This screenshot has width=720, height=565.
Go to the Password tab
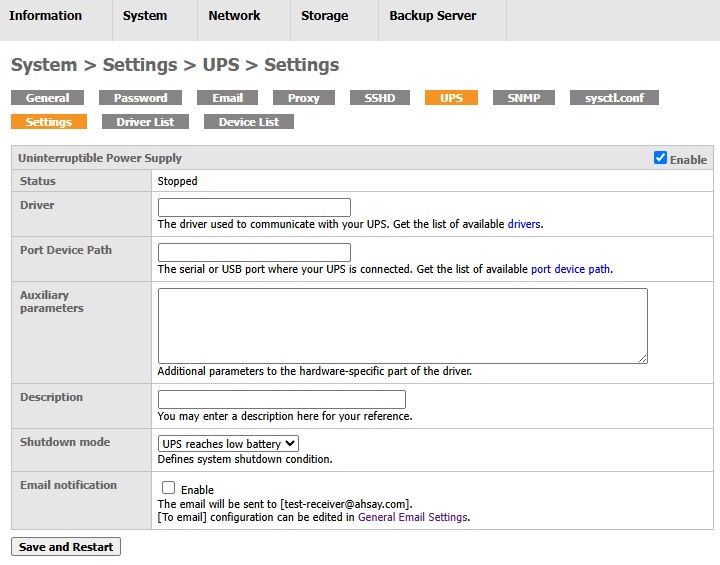click(140, 98)
